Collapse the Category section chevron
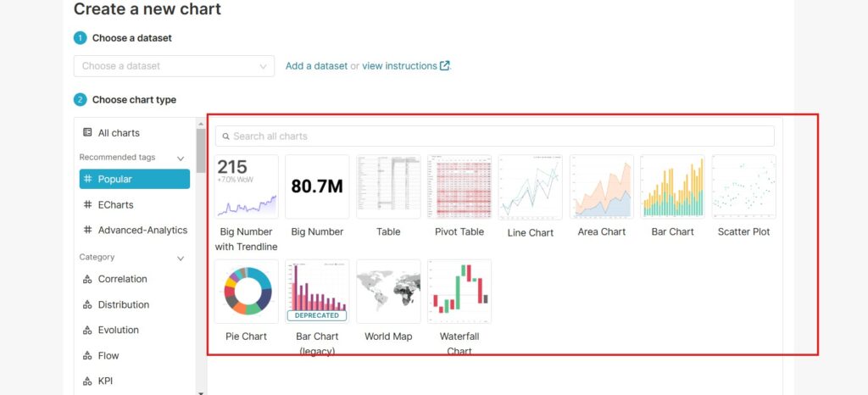868x395 pixels. coord(180,258)
